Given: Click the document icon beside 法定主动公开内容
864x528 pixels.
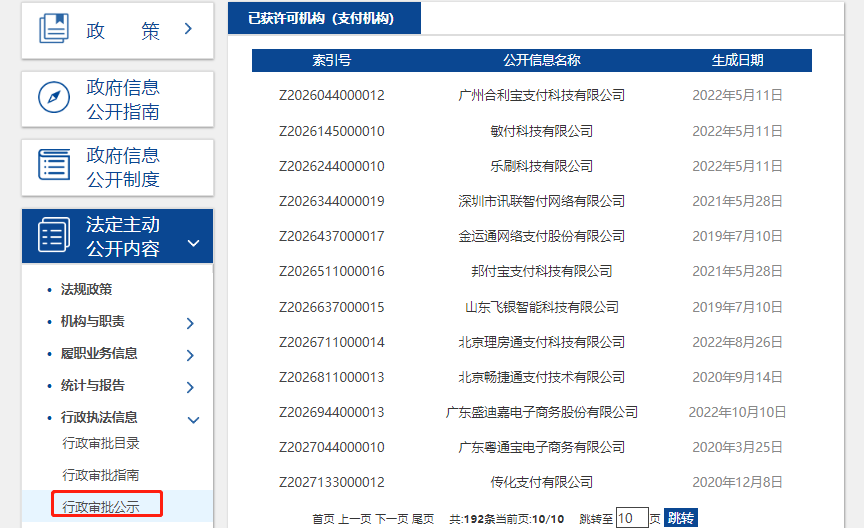Looking at the screenshot, I should tap(54, 235).
